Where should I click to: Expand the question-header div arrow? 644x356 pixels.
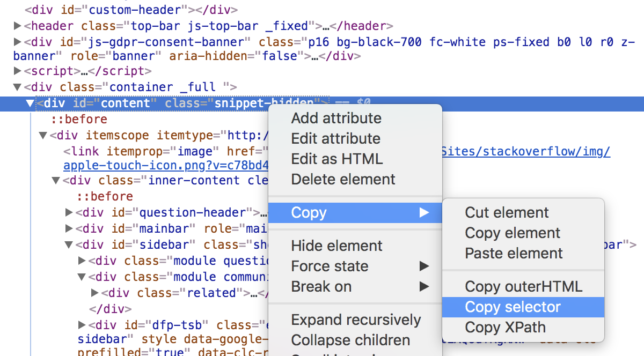click(69, 213)
